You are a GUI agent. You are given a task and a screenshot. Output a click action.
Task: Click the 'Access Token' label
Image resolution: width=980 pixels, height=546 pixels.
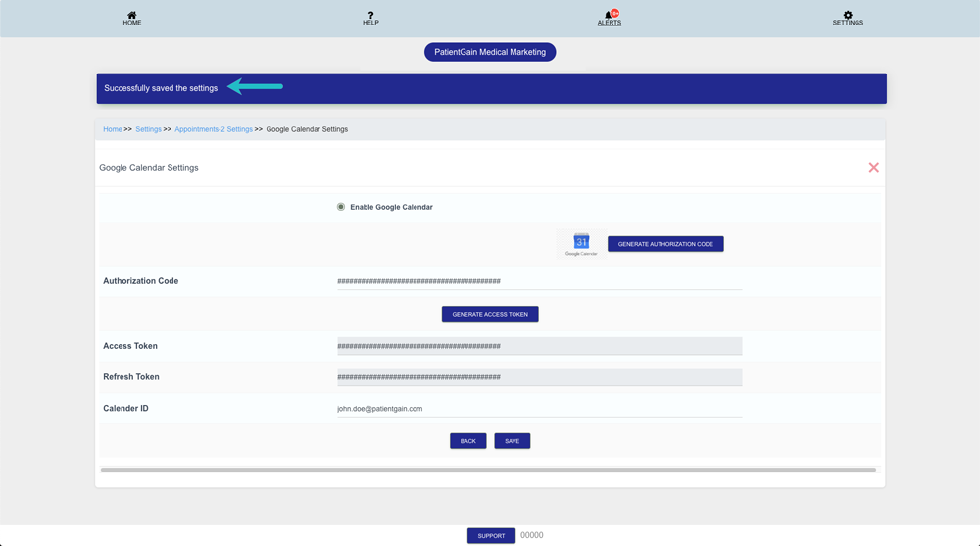pos(130,346)
